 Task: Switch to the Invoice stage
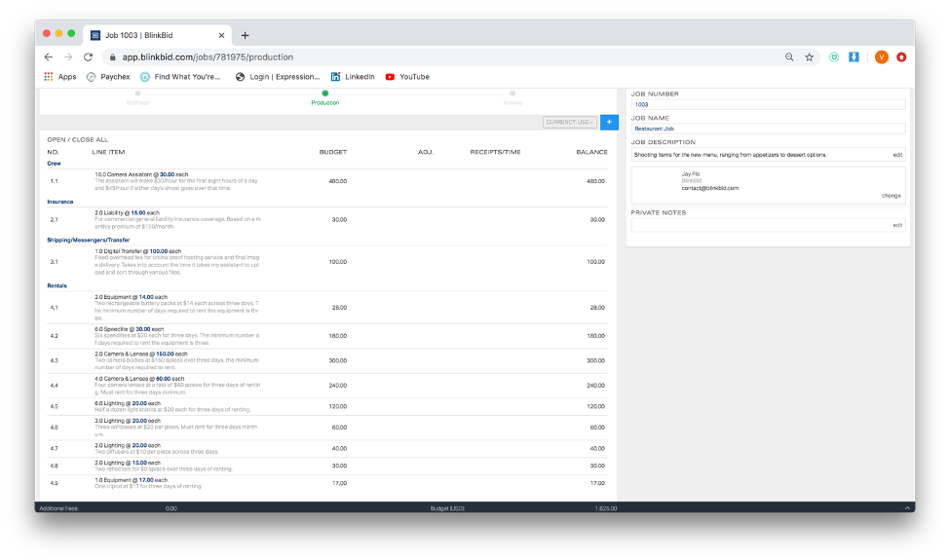(512, 98)
